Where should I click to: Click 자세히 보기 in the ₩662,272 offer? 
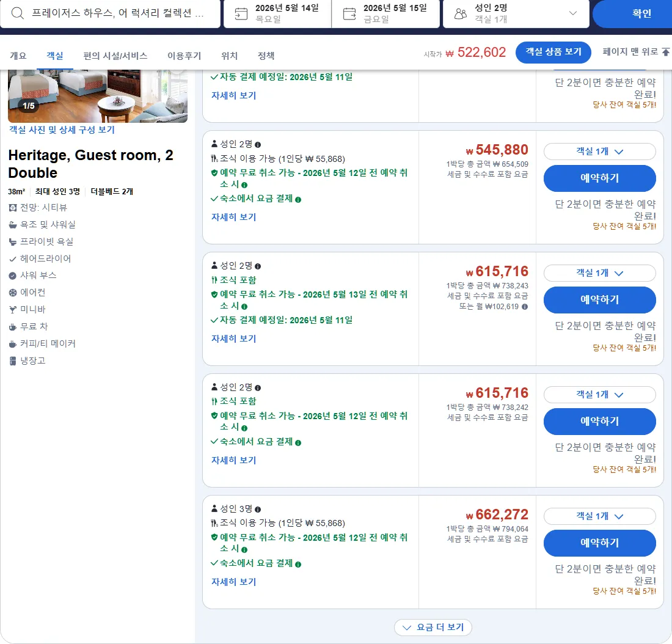[x=233, y=582]
